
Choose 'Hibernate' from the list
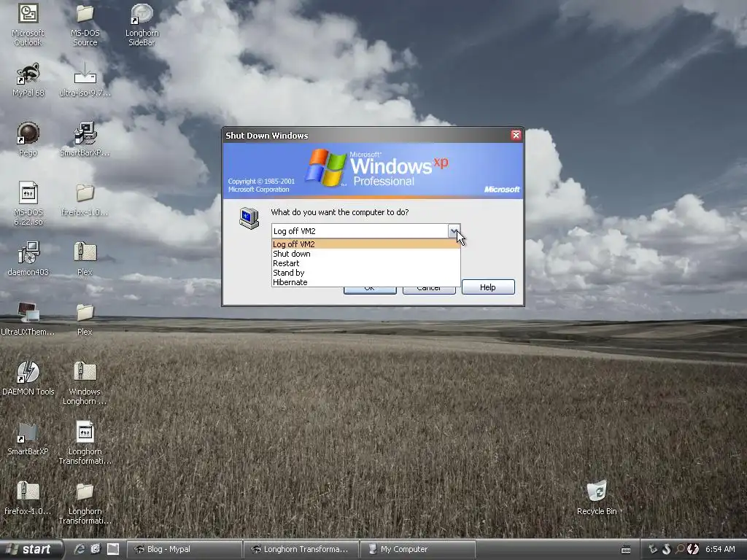[x=366, y=282]
